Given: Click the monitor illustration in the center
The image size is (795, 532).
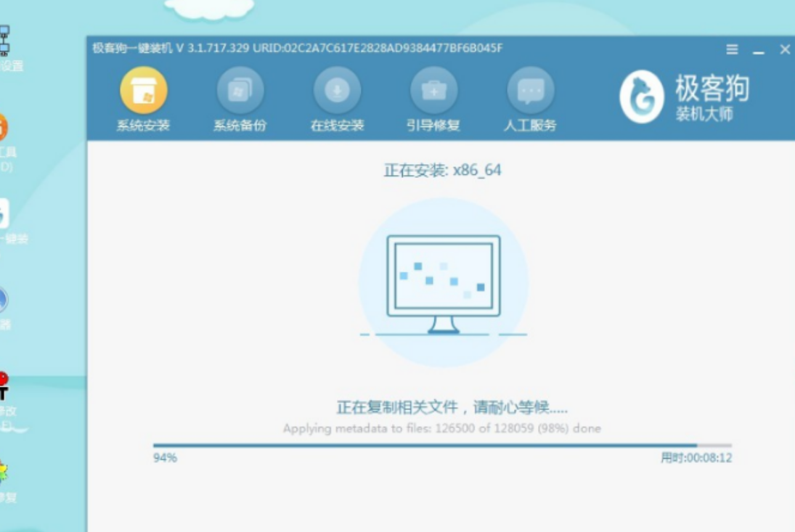Looking at the screenshot, I should [443, 282].
